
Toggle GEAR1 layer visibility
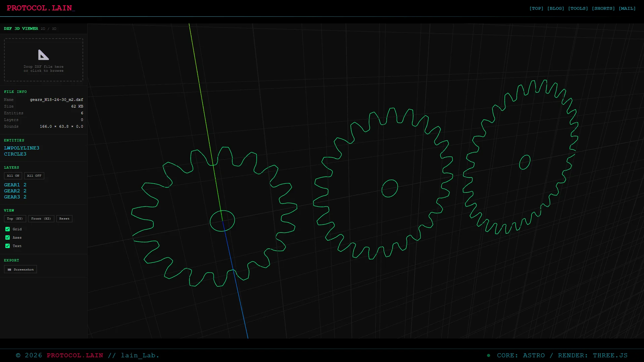pyautogui.click(x=15, y=185)
